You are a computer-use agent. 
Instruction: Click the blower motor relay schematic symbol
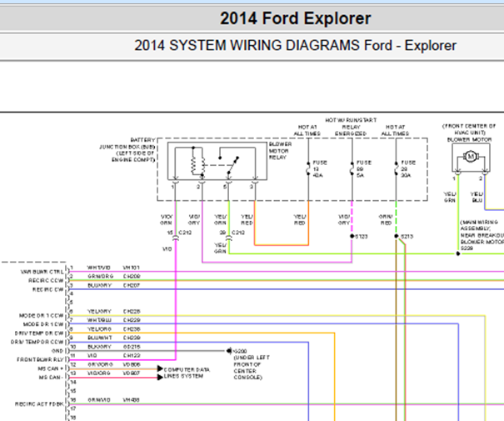coord(217,161)
